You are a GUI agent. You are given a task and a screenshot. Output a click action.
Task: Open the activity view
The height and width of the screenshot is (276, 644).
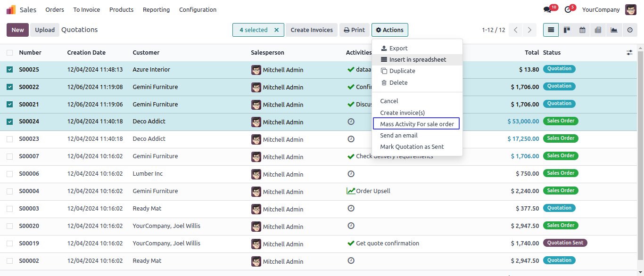point(630,30)
